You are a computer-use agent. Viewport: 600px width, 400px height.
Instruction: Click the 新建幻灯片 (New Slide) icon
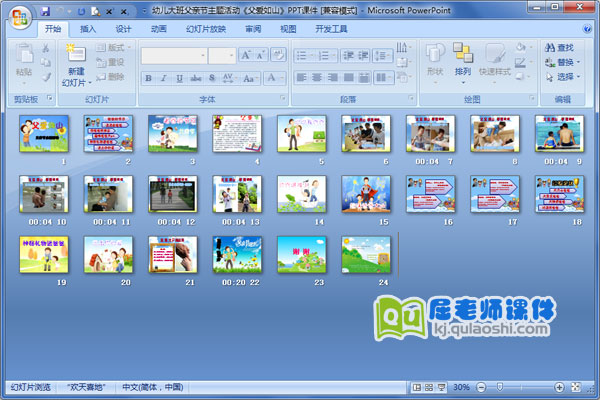(x=75, y=64)
